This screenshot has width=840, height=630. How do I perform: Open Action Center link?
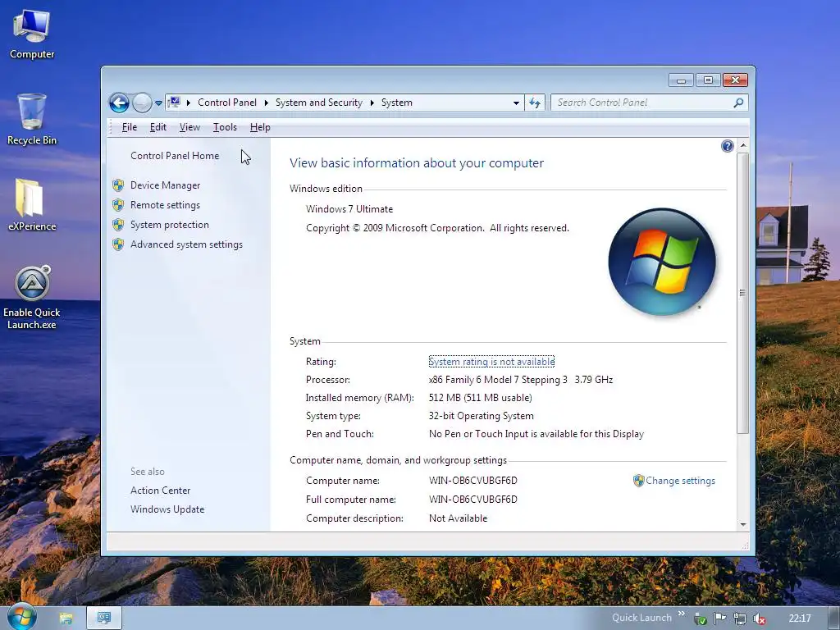(160, 491)
